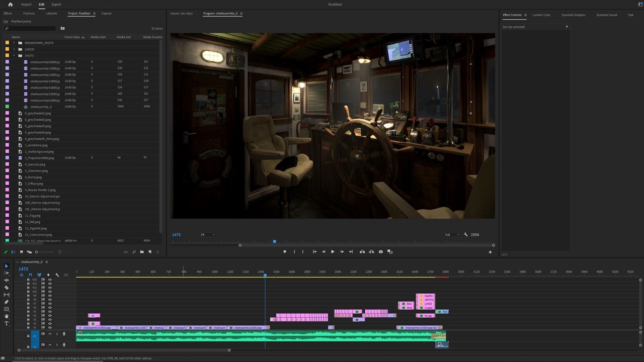Image resolution: width=644 pixels, height=362 pixels.
Task: Switch to the Lumetri Color tab
Action: point(541,15)
